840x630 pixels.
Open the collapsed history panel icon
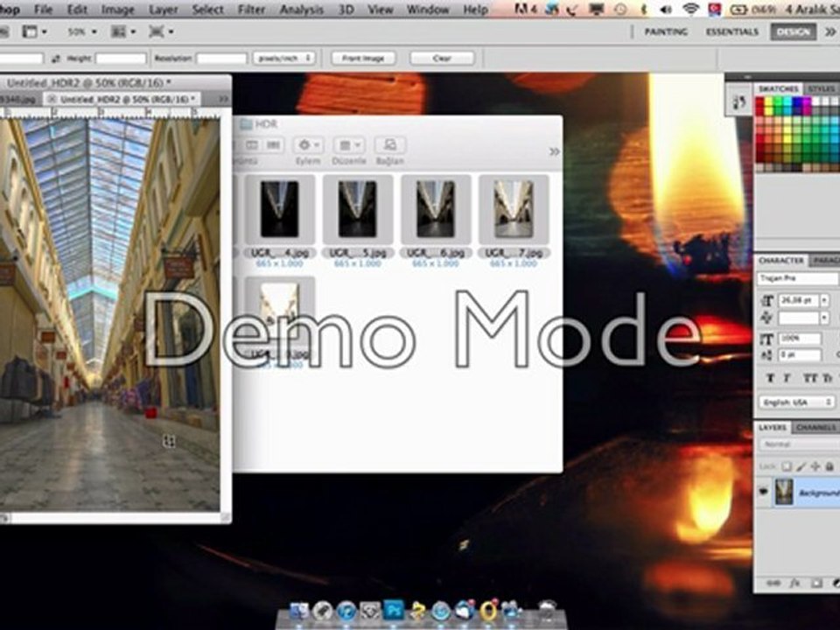[x=739, y=101]
